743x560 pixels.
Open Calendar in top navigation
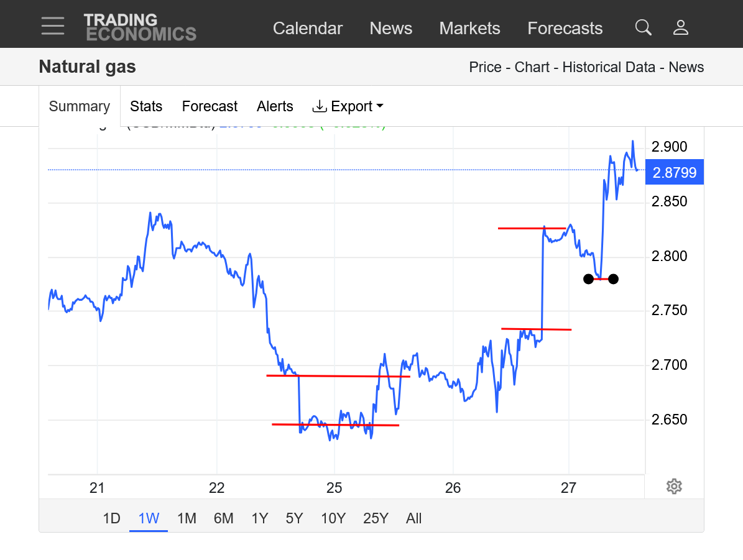(308, 29)
